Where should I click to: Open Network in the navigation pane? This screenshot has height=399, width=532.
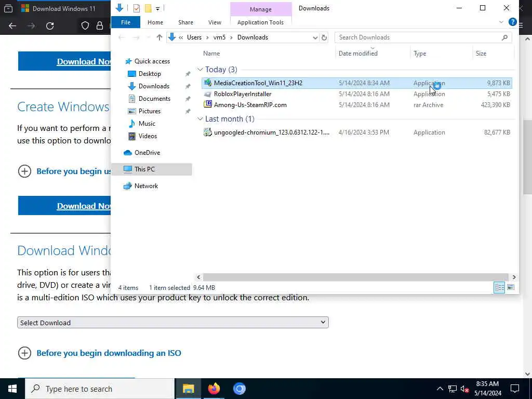[146, 186]
